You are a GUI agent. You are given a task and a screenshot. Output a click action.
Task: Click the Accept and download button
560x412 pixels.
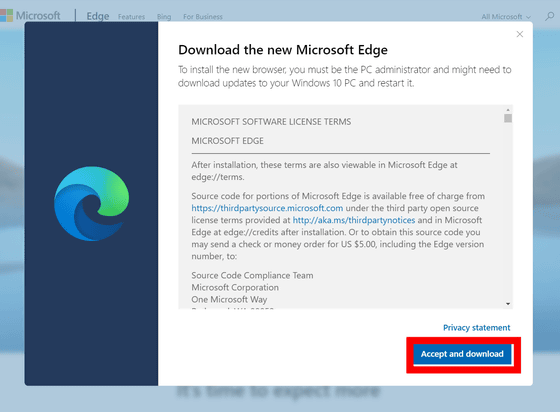click(462, 354)
